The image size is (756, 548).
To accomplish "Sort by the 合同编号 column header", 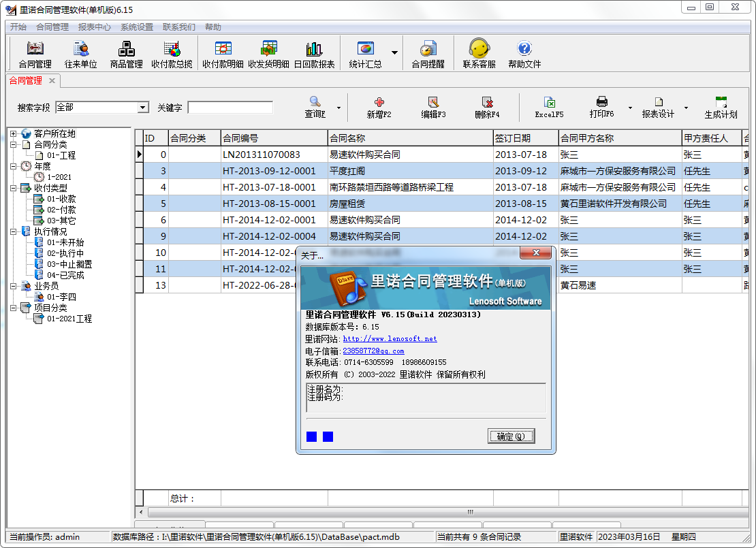I will click(x=274, y=138).
